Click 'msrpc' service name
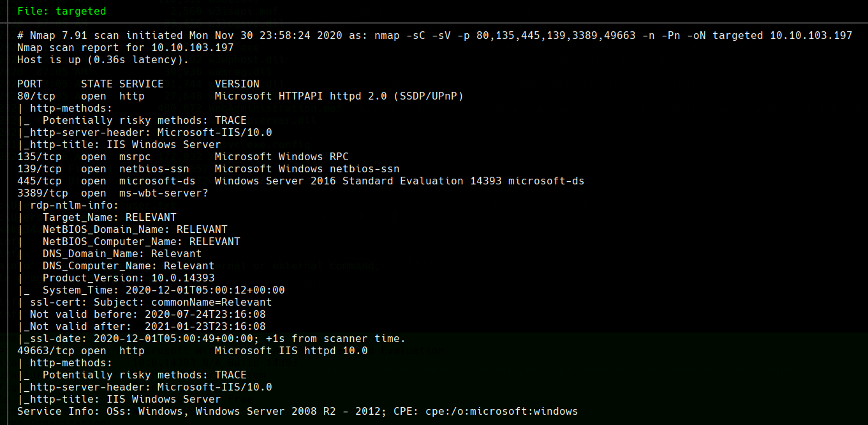This screenshot has height=425, width=868. (x=135, y=157)
